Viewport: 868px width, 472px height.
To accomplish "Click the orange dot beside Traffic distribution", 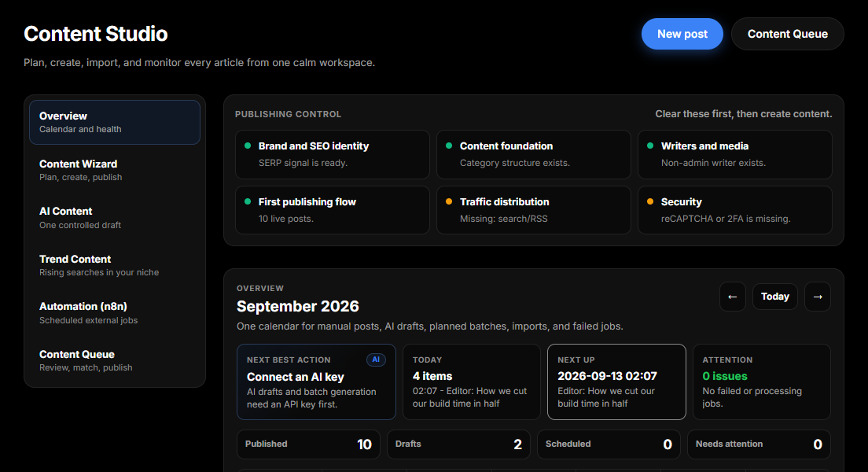I will [x=449, y=201].
